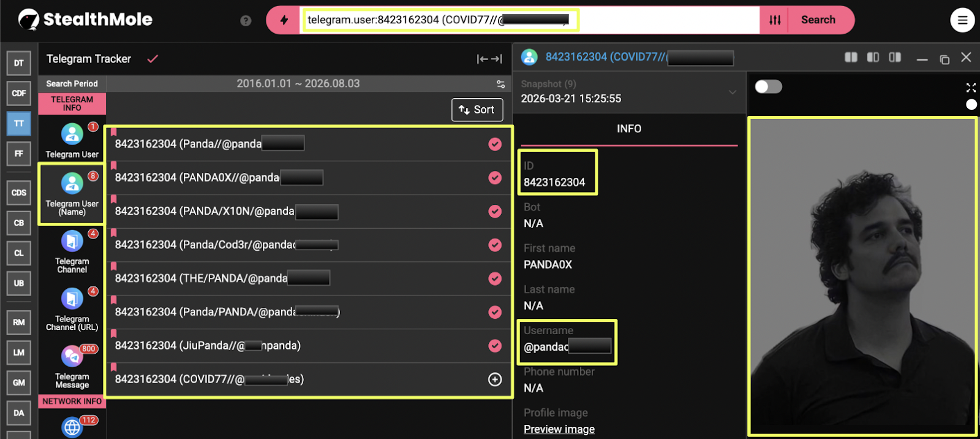Toggle the switch above profile image
980x439 pixels.
tap(769, 86)
